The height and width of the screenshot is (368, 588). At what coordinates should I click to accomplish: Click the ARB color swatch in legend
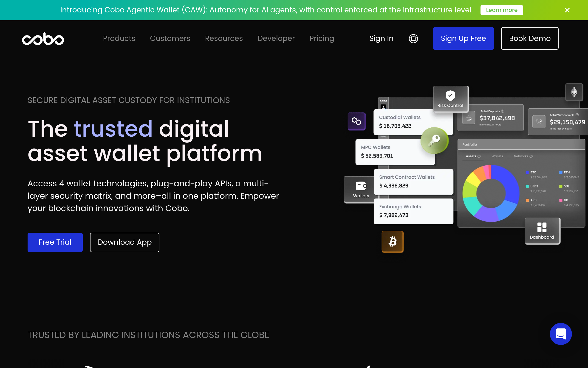coord(527,200)
